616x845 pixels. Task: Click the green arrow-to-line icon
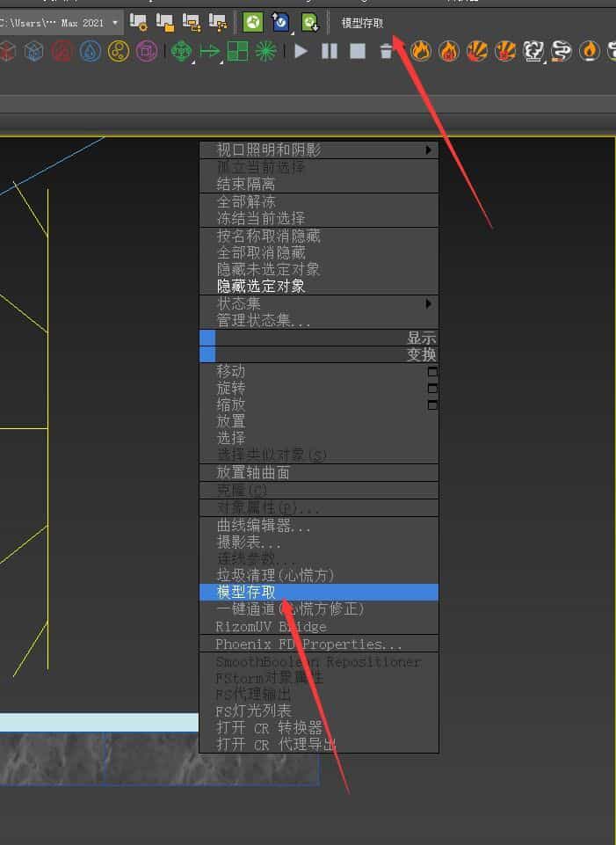(209, 52)
